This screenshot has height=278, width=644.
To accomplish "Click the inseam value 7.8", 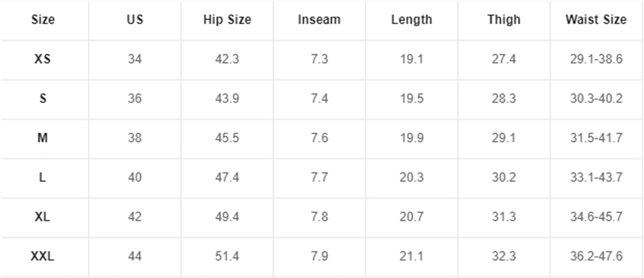I will (319, 217).
